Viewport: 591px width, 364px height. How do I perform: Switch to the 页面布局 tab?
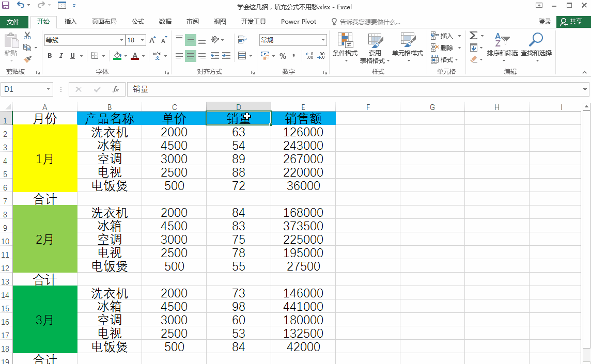[x=104, y=22]
